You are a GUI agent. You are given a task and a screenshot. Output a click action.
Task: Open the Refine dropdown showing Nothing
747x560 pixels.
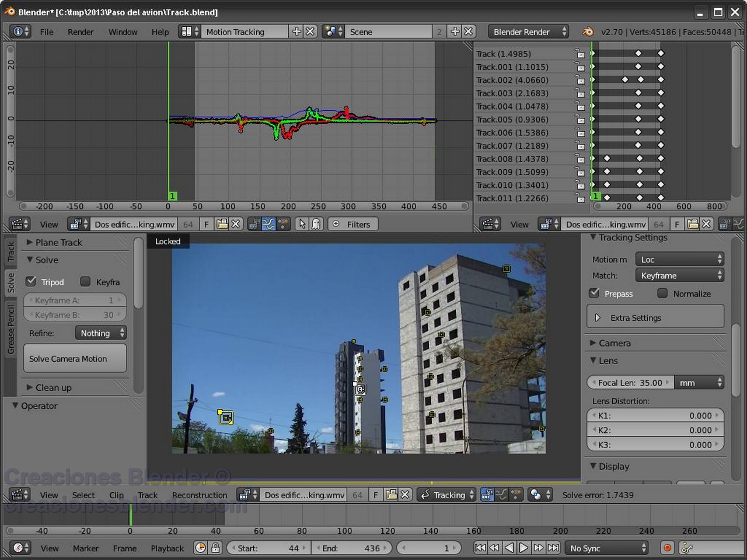pyautogui.click(x=100, y=332)
